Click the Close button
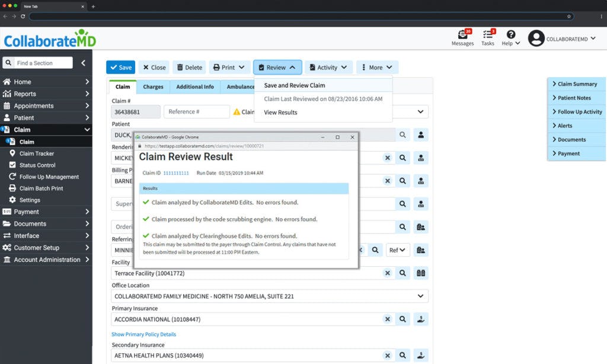Screen dimensions: 607x364 (154, 68)
